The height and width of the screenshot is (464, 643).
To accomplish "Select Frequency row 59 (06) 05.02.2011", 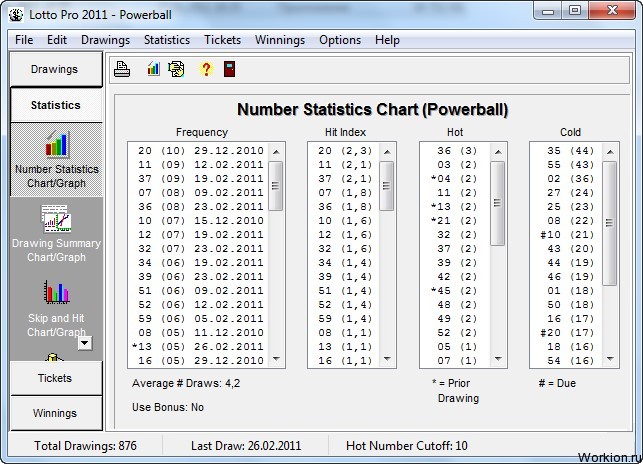I will tap(199, 318).
